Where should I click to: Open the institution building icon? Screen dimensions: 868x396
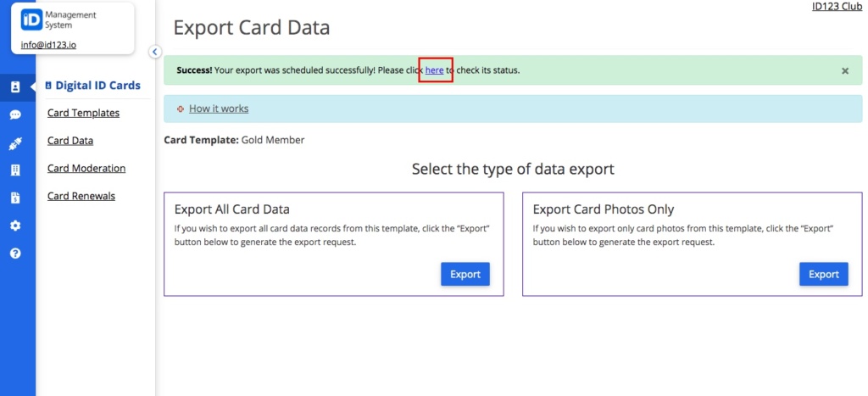tap(15, 170)
